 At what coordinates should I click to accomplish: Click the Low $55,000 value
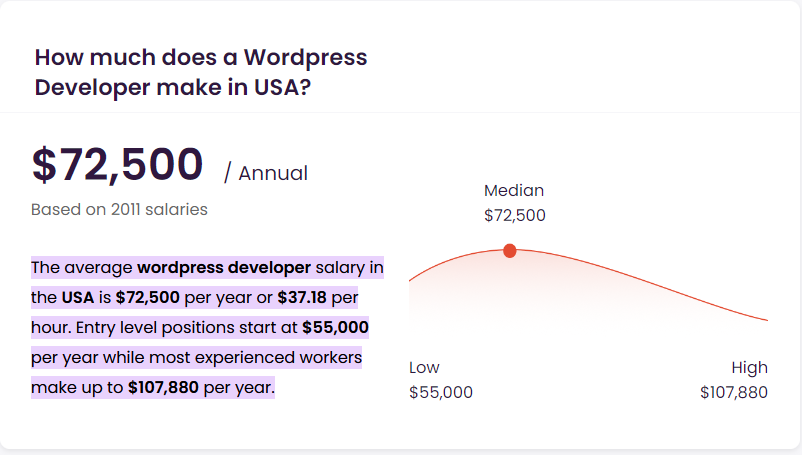[x=441, y=392]
